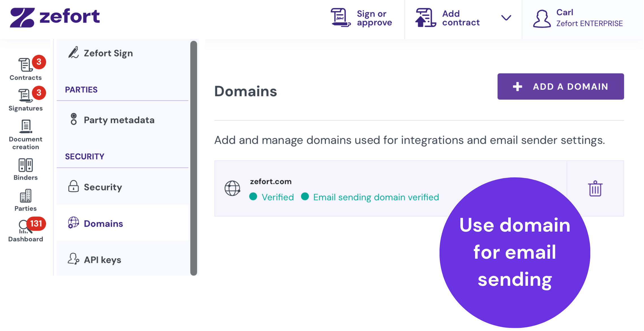Screen dimensions: 644x331
Task: Click the Add contract upload icon
Action: point(426,18)
